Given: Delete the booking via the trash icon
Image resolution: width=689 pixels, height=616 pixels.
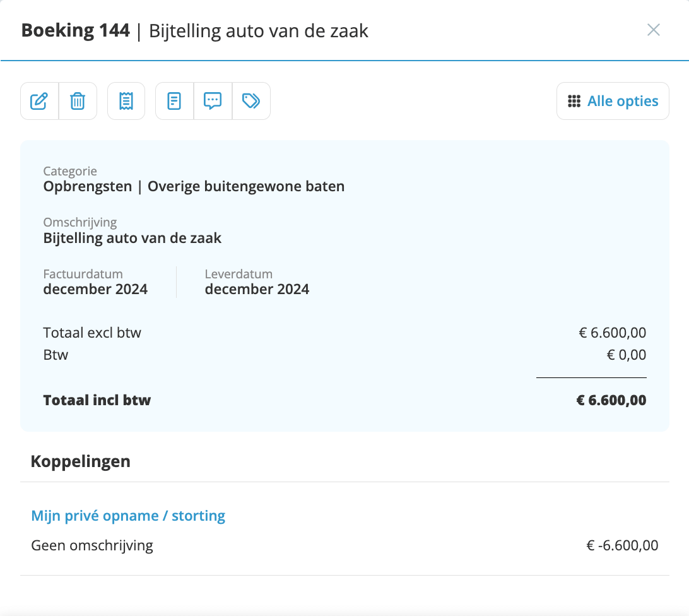Looking at the screenshot, I should [x=78, y=101].
